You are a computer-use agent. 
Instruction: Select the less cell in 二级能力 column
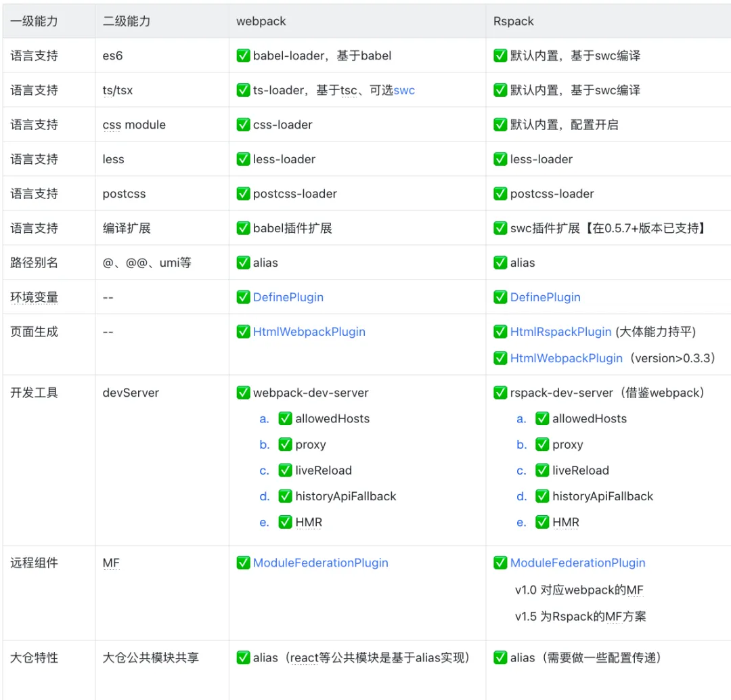(x=162, y=159)
